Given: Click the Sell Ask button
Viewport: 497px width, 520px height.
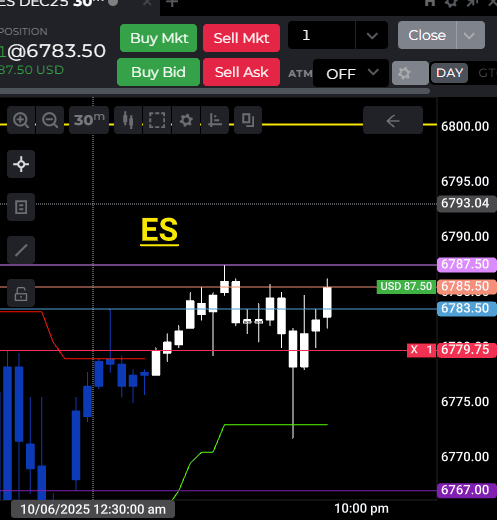Looking at the screenshot, I should 241,72.
